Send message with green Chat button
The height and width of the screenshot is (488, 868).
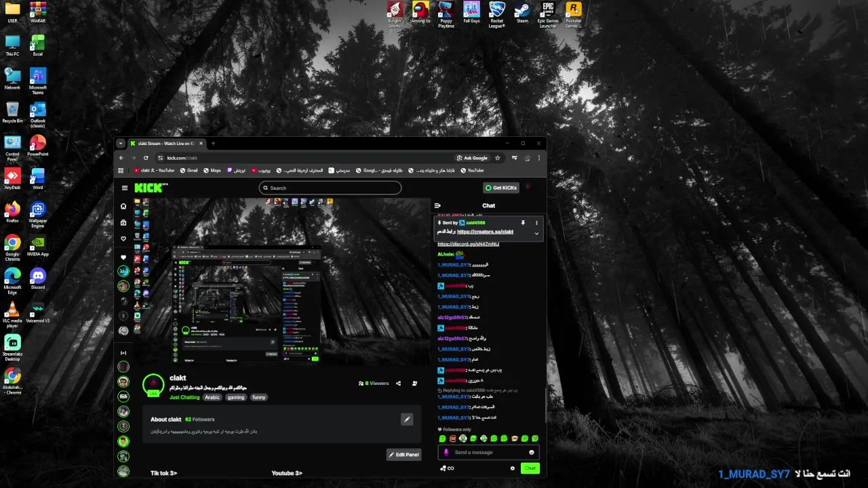(x=530, y=468)
